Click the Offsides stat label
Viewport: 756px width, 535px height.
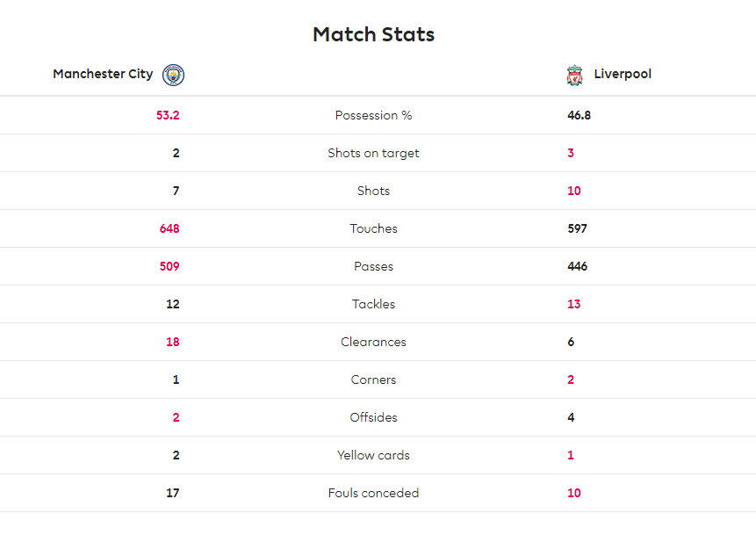pos(374,417)
